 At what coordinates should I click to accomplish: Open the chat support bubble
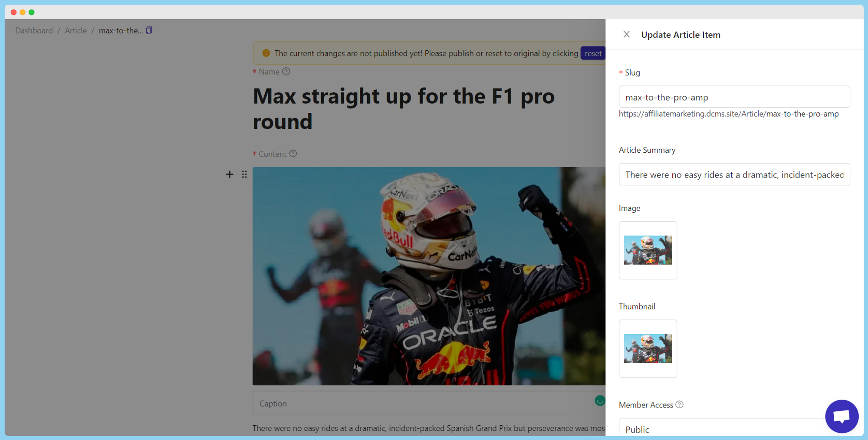pyautogui.click(x=841, y=416)
